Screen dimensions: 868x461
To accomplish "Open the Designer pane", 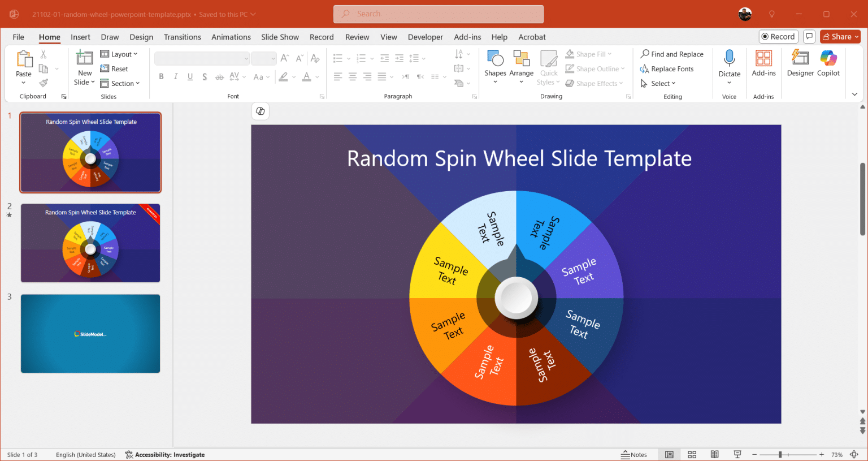I will [800, 63].
